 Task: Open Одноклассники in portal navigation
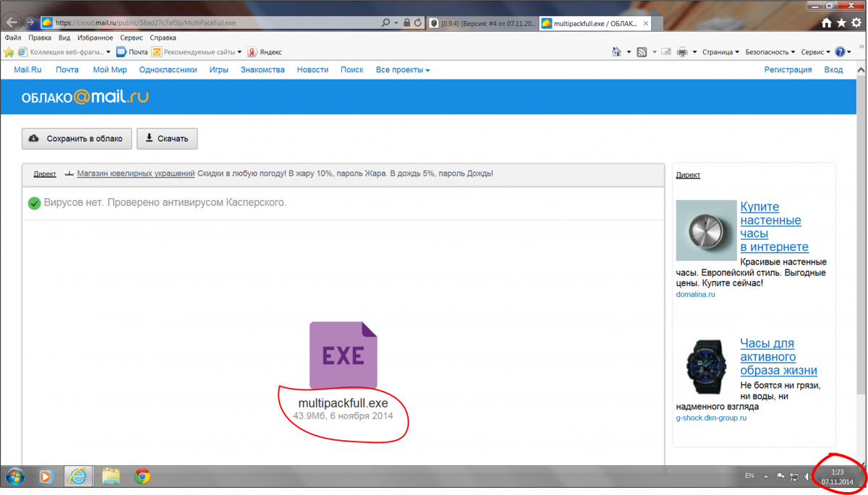pyautogui.click(x=168, y=70)
